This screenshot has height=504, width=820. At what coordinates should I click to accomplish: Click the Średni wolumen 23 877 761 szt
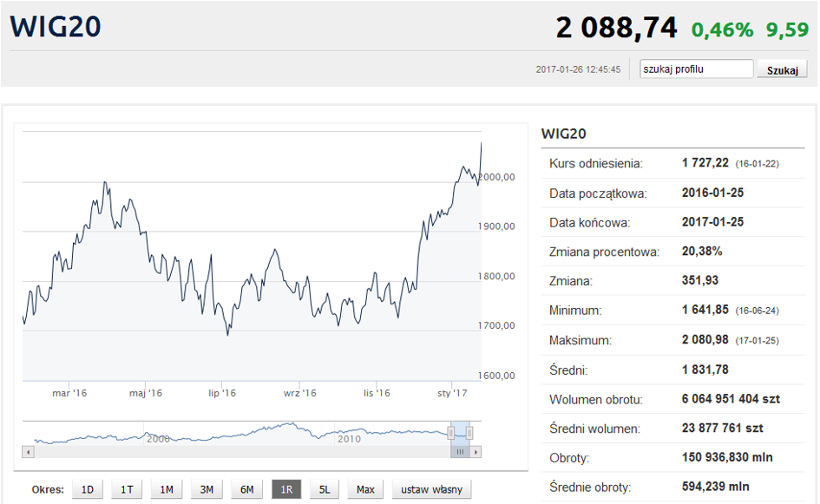click(x=722, y=429)
